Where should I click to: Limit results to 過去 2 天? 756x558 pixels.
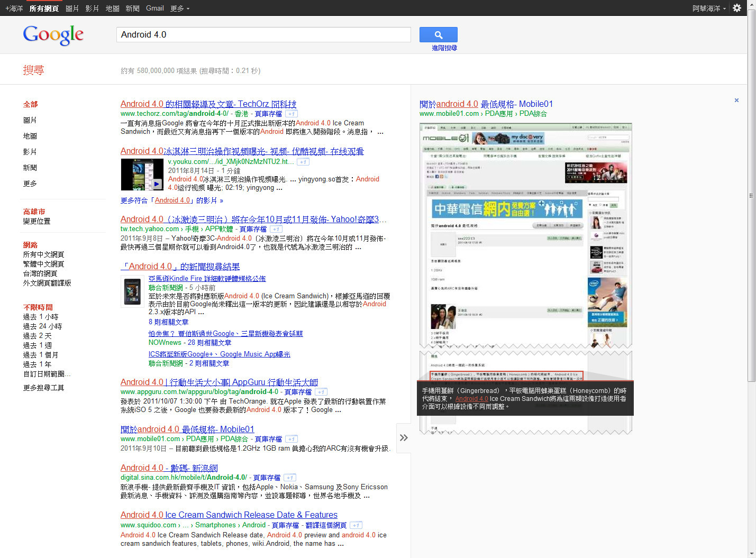click(x=38, y=336)
